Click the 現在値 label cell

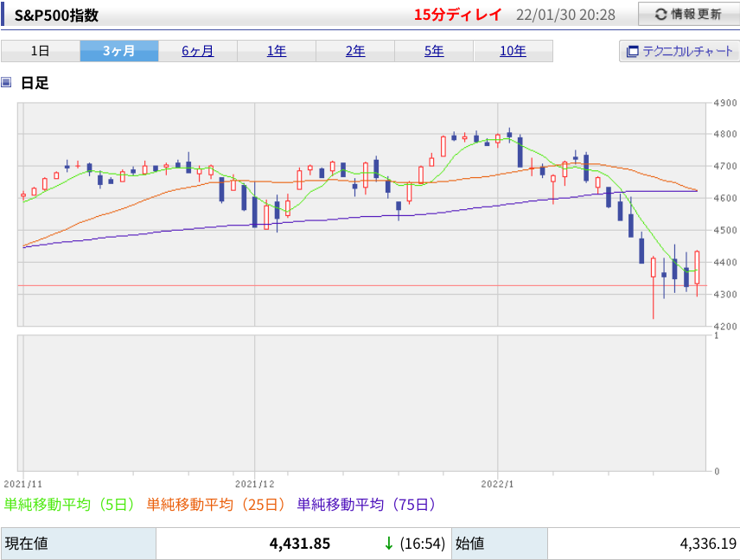pyautogui.click(x=79, y=544)
